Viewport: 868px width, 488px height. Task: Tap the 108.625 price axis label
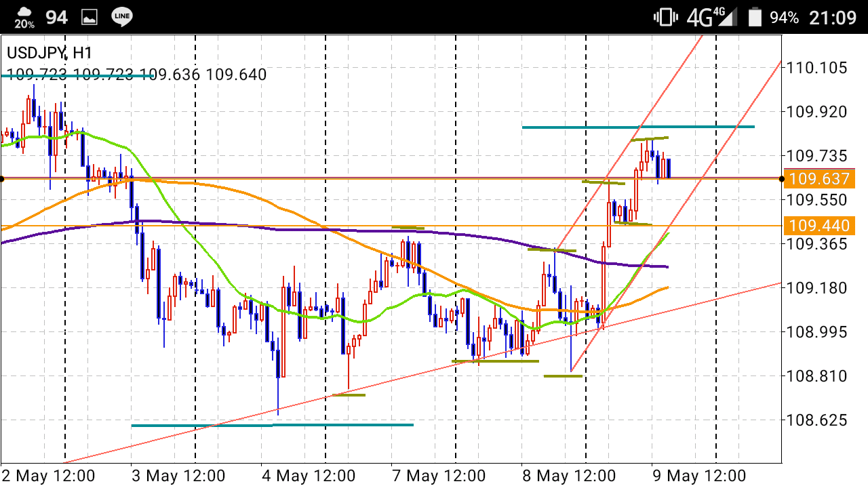click(x=818, y=420)
